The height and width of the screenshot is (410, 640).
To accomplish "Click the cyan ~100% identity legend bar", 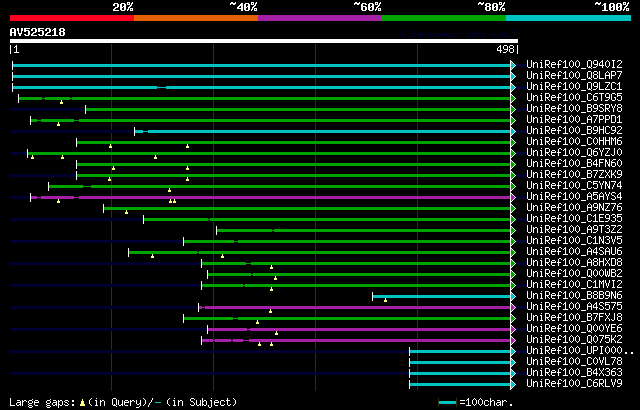I will 569,18.
